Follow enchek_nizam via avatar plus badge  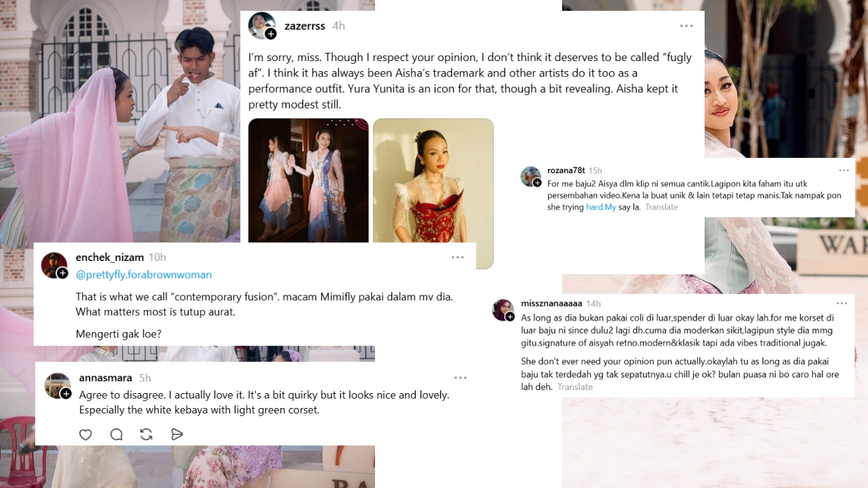pyautogui.click(x=62, y=273)
